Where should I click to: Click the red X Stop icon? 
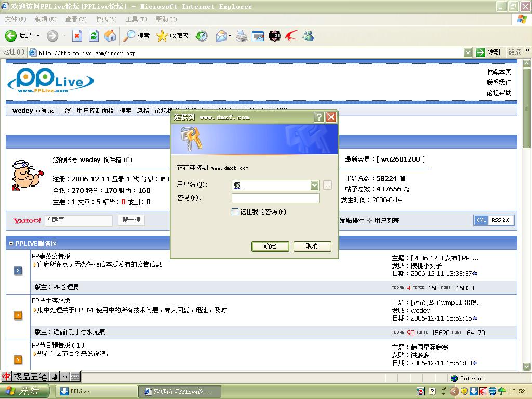[x=77, y=36]
